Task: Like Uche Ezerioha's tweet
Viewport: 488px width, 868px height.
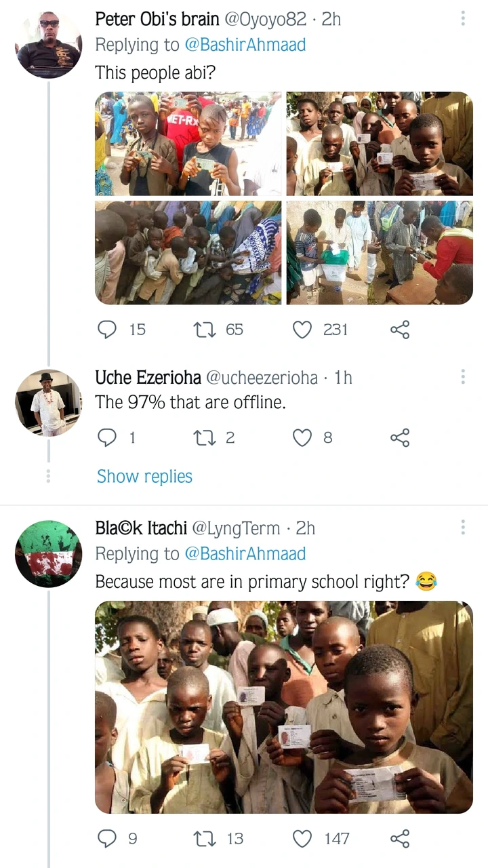Action: tap(302, 437)
